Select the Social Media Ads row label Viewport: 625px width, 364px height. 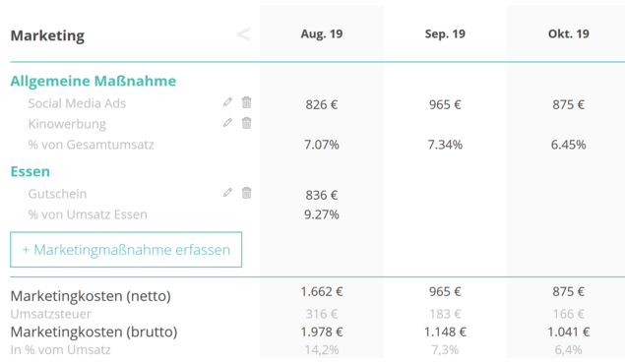pos(77,103)
